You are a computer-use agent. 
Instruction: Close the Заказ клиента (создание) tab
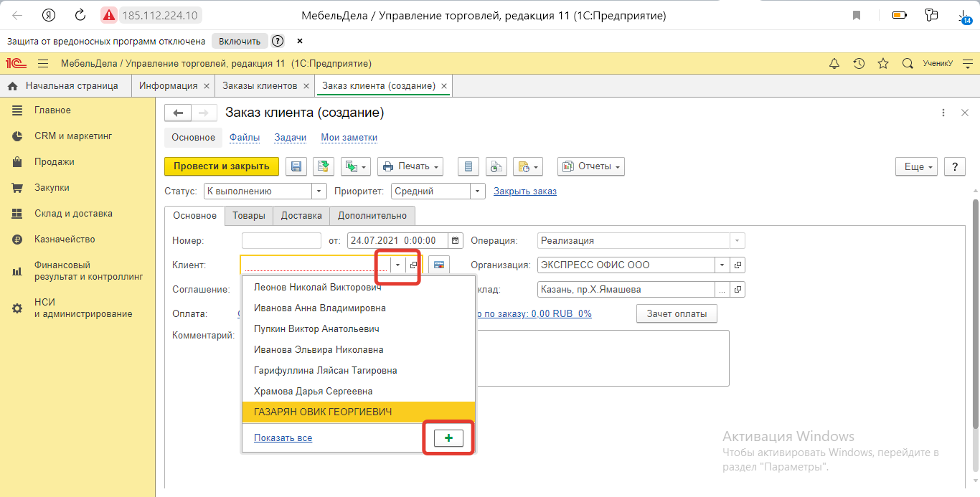(445, 86)
